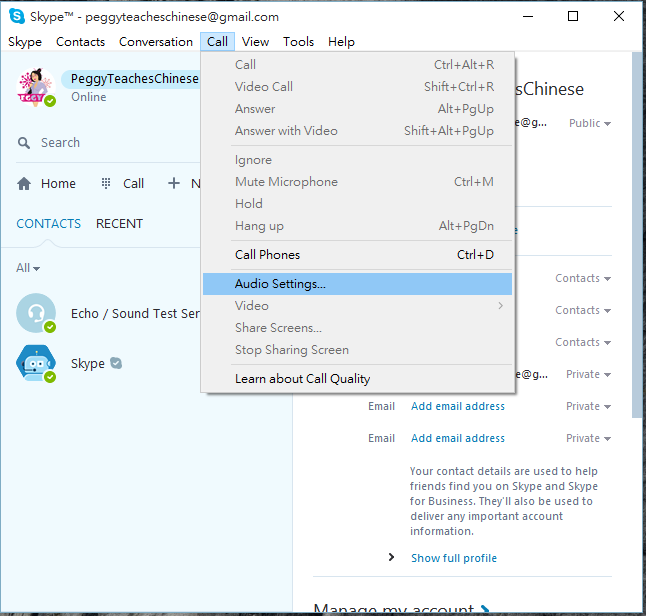The image size is (646, 616).
Task: Open Private dropdown for first Add email address
Action: point(588,406)
